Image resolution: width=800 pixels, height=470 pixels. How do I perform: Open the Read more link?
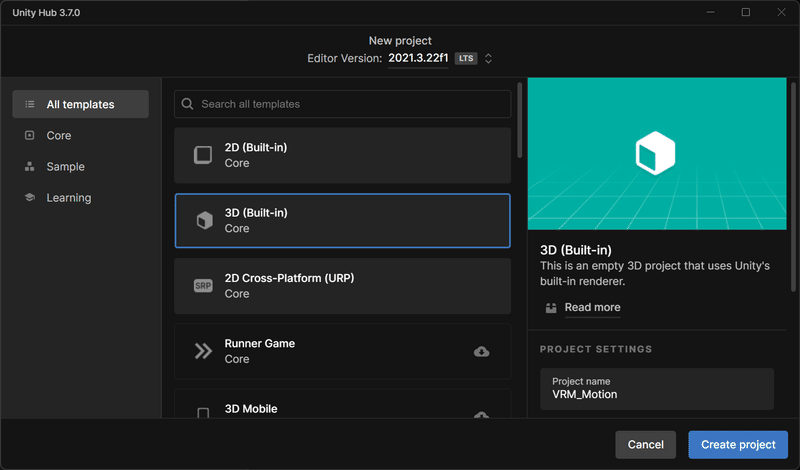coord(592,307)
